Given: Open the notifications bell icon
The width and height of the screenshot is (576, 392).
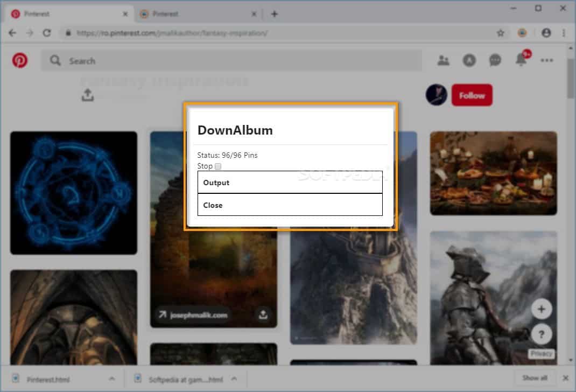Looking at the screenshot, I should point(521,60).
